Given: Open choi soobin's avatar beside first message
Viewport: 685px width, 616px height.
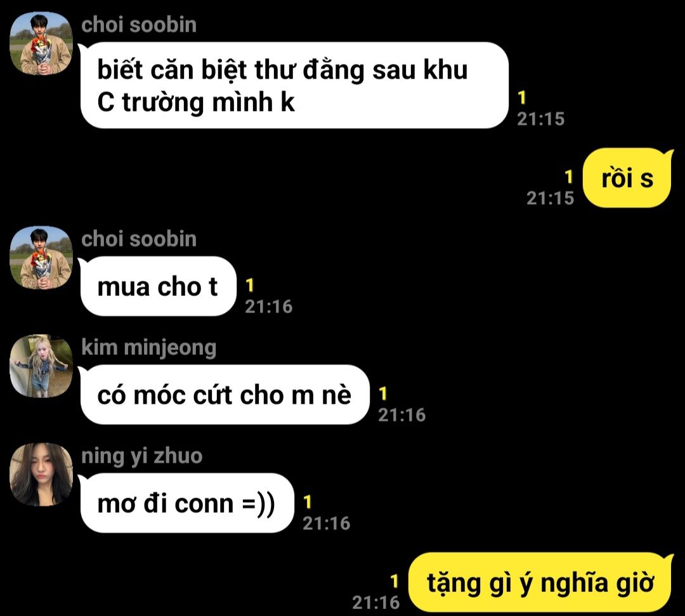Looking at the screenshot, I should [x=41, y=43].
